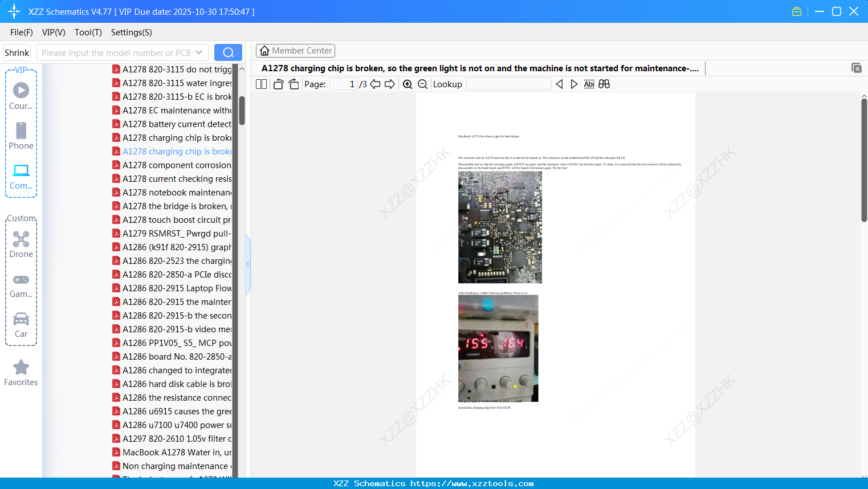This screenshot has width=868, height=489.
Task: Open 'A1286 820-2523 the chargin' entry
Action: pos(172,260)
